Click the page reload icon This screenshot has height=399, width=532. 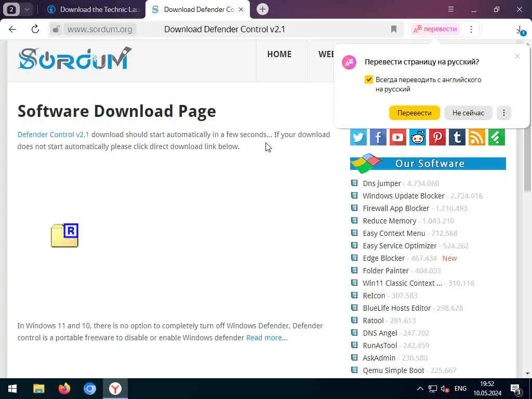[35, 29]
